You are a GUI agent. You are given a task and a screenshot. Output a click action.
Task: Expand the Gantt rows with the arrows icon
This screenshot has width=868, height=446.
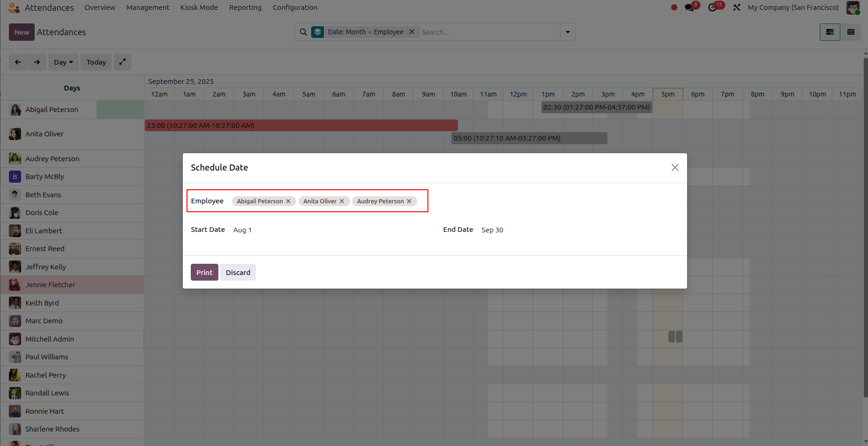pos(122,62)
